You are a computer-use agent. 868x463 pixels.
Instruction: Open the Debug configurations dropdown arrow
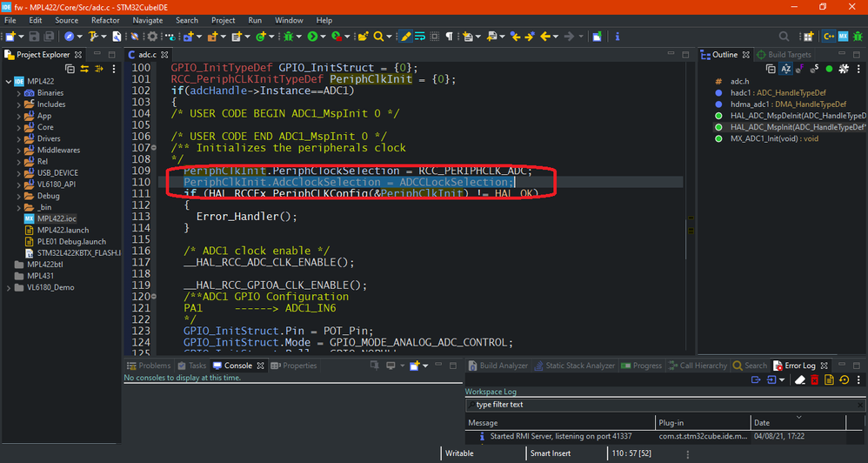point(299,37)
